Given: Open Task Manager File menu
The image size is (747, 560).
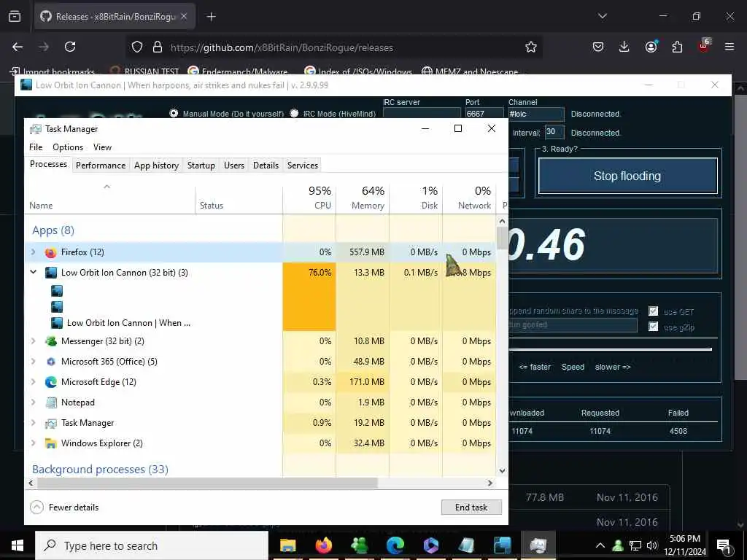Looking at the screenshot, I should 36,147.
